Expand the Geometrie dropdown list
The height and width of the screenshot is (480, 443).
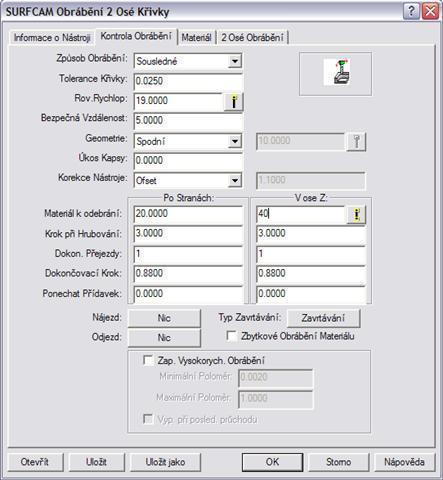[235, 141]
